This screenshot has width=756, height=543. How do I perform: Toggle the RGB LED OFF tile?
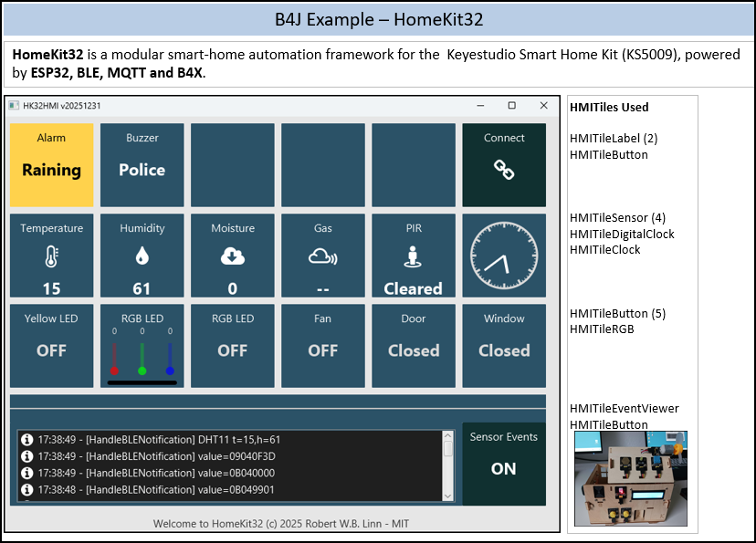point(233,346)
